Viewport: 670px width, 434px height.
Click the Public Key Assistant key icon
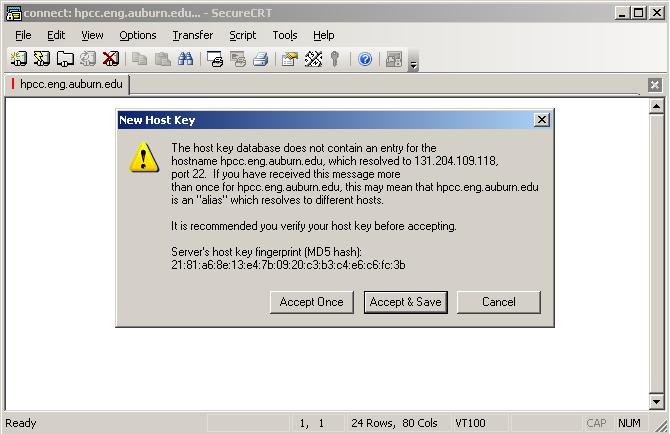pos(335,59)
